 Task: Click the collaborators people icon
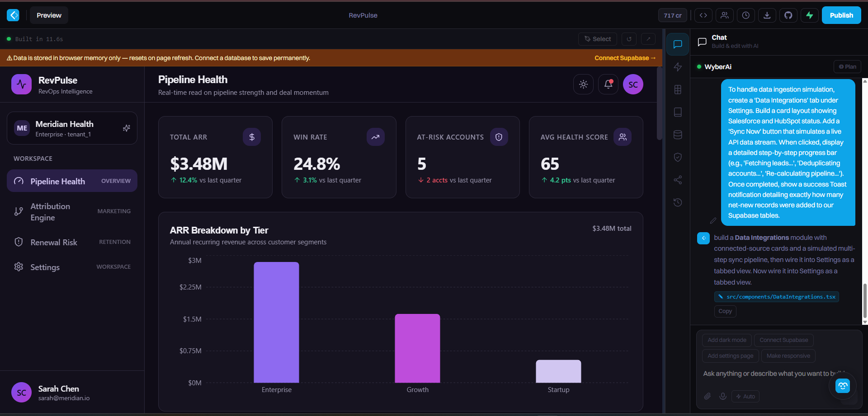click(x=724, y=15)
